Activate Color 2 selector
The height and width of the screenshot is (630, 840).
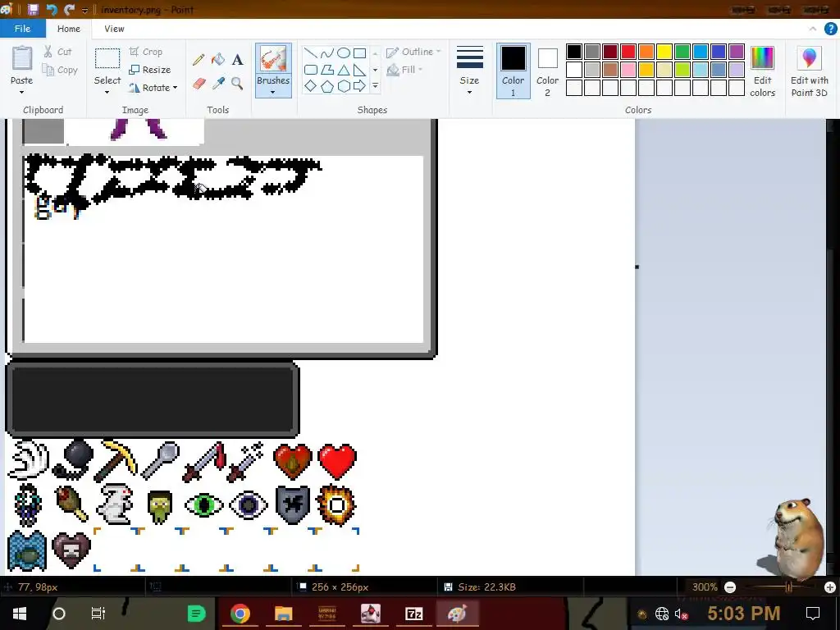[547, 71]
